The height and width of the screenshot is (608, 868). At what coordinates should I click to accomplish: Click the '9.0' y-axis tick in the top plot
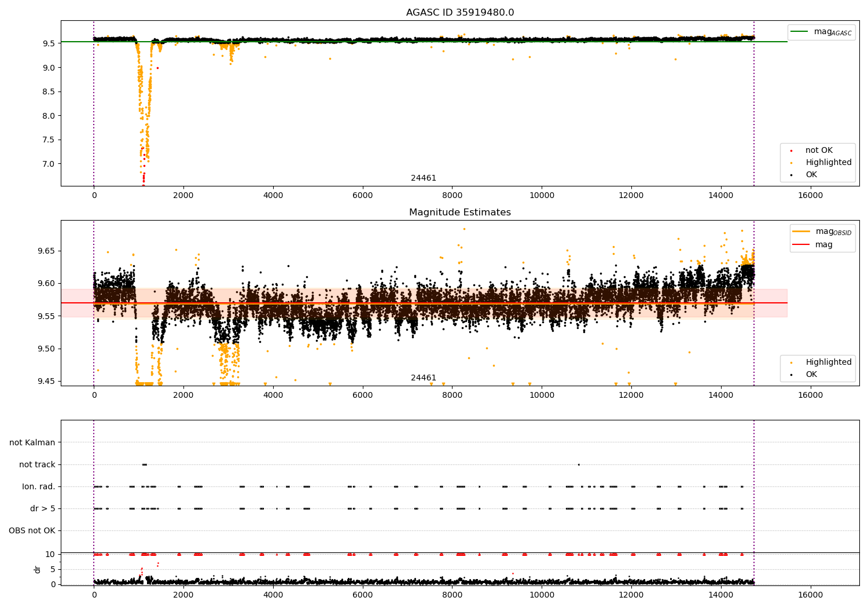point(49,68)
